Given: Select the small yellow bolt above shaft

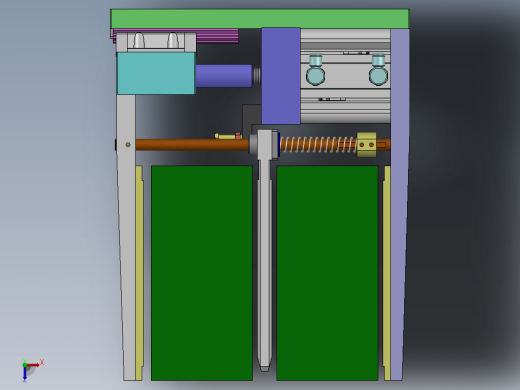Looking at the screenshot, I should click(228, 136).
